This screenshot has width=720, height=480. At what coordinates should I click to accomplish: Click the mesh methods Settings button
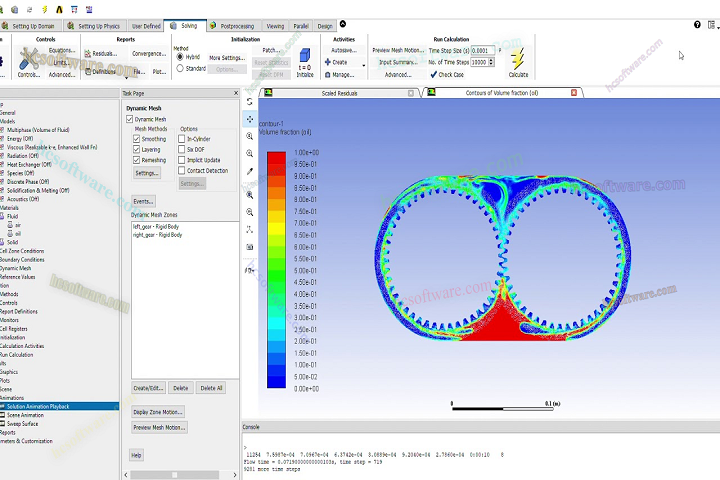147,173
